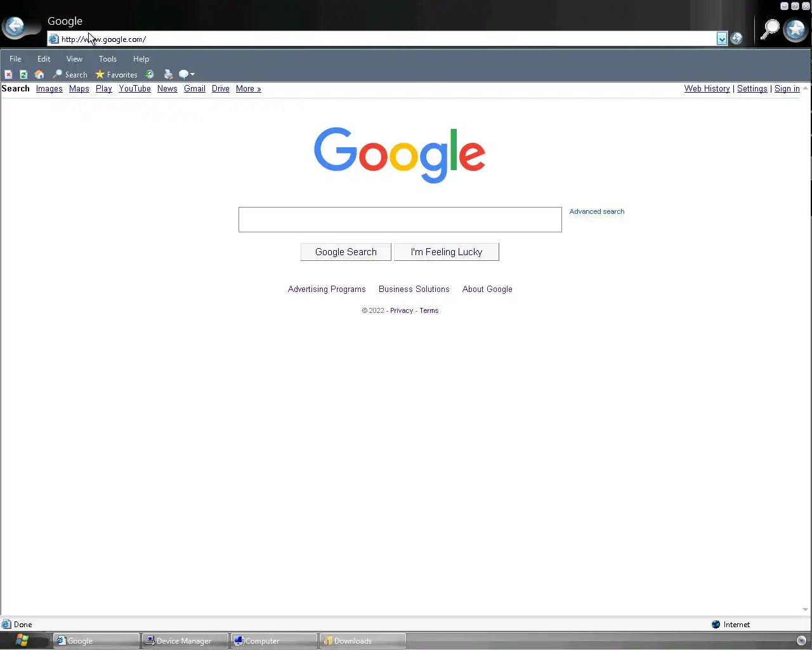
Task: Switch to the Downloads taskbar button
Action: pyautogui.click(x=363, y=641)
